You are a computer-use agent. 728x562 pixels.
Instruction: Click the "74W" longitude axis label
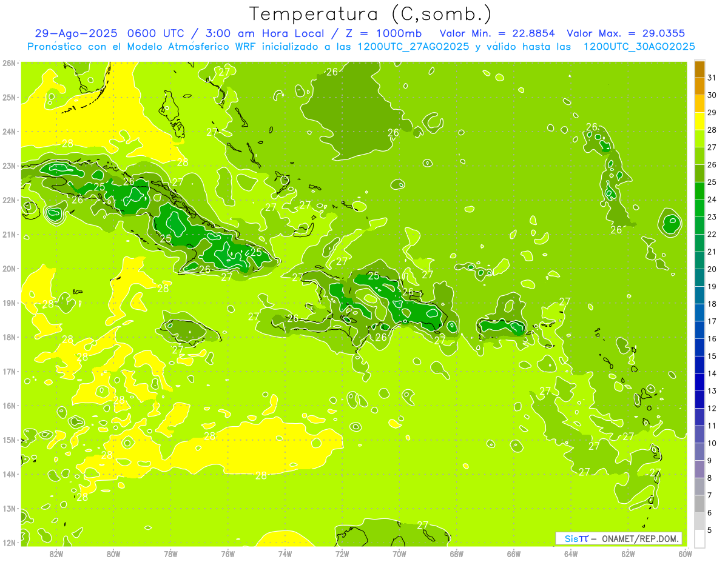point(285,554)
